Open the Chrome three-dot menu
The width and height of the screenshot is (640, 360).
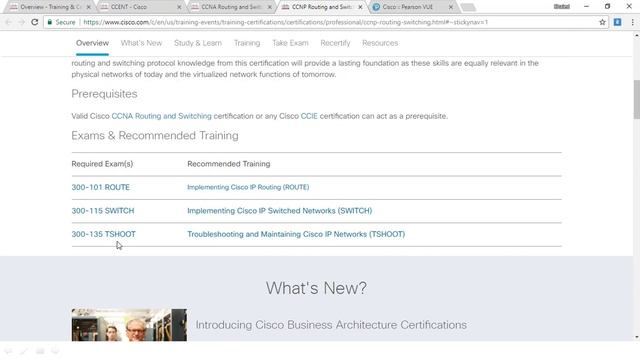(x=632, y=22)
